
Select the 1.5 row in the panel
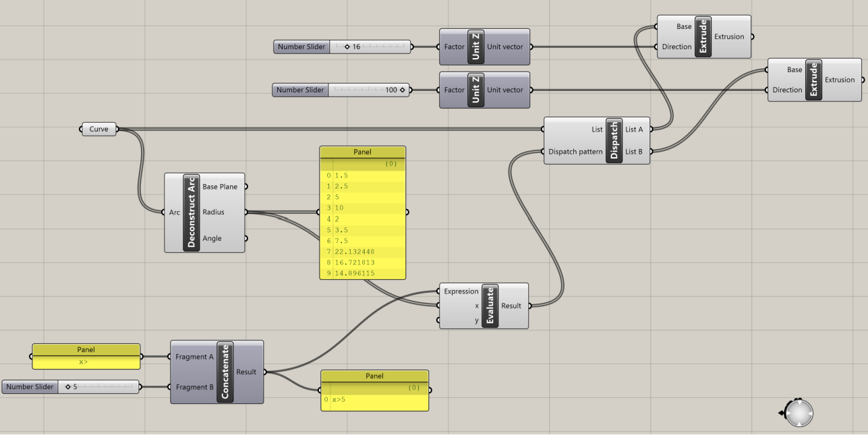[363, 175]
